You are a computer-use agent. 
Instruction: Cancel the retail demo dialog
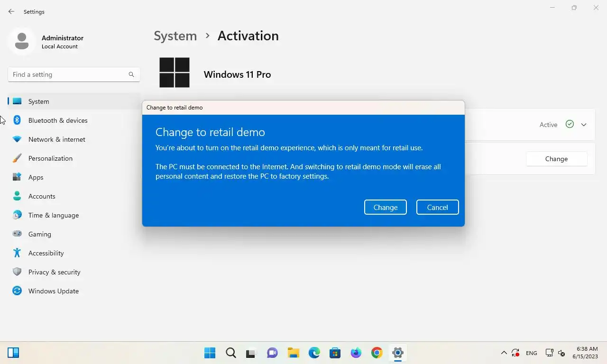437,207
